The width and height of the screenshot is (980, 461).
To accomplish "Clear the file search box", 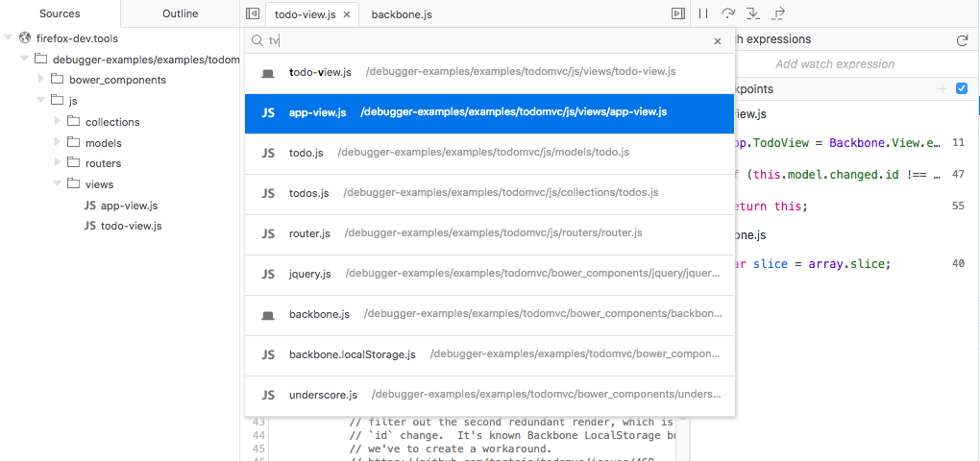I will pos(717,41).
